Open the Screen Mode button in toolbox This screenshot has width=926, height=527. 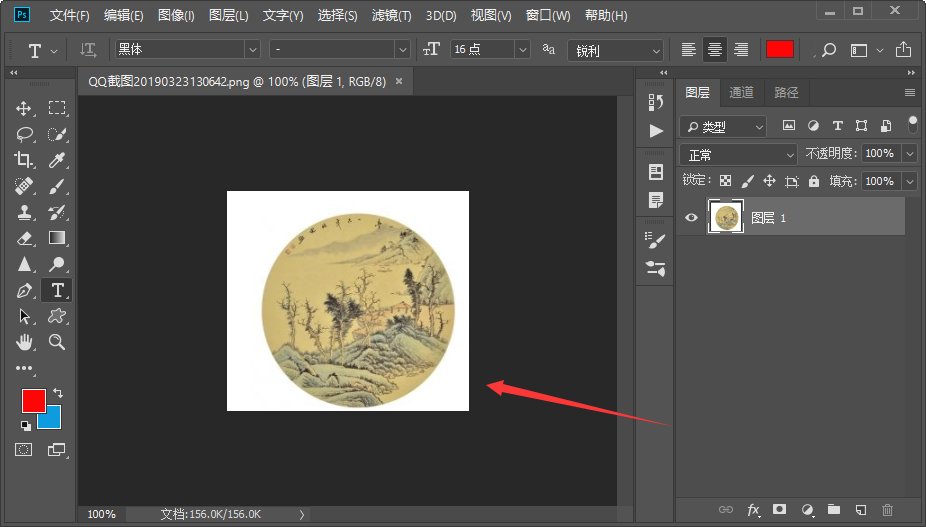[x=57, y=450]
